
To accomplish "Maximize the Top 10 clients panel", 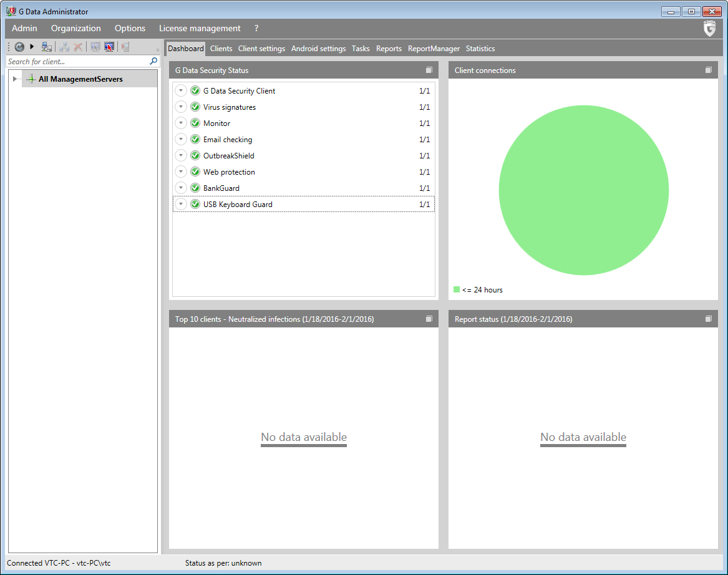I will pyautogui.click(x=429, y=319).
